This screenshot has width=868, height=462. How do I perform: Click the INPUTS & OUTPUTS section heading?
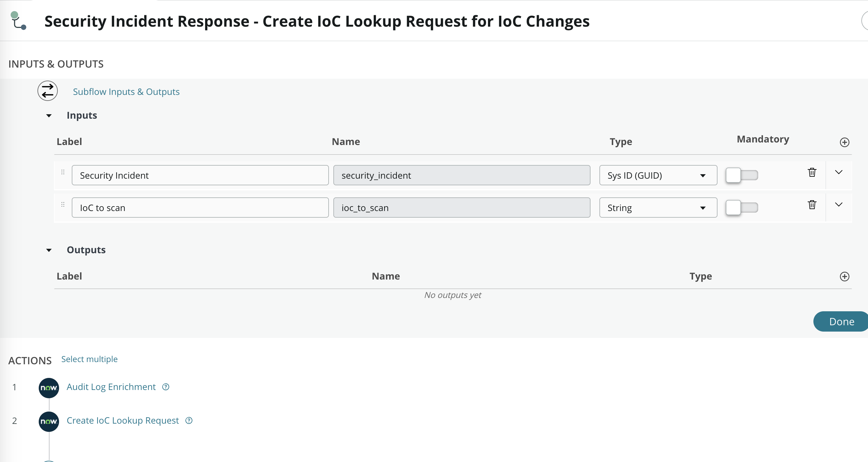coord(56,64)
